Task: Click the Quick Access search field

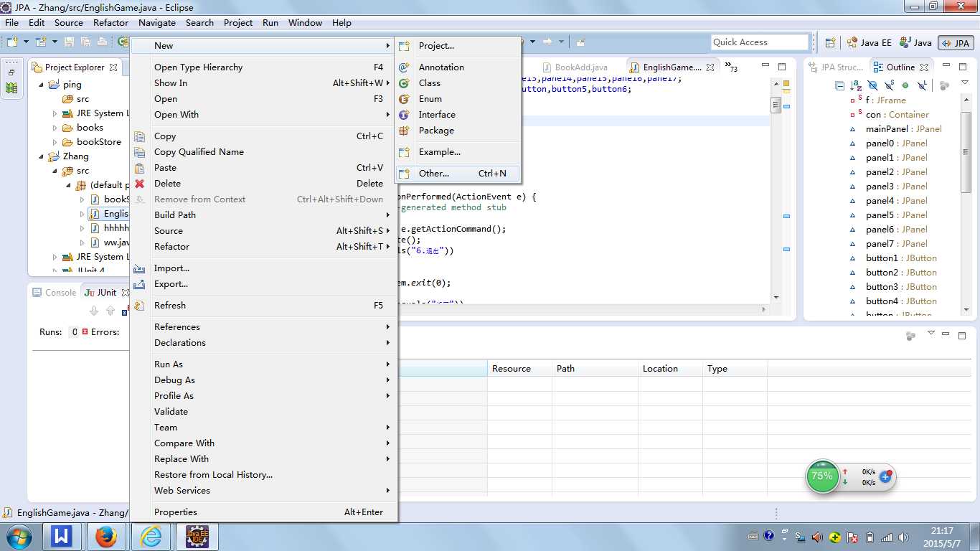Action: 760,42
